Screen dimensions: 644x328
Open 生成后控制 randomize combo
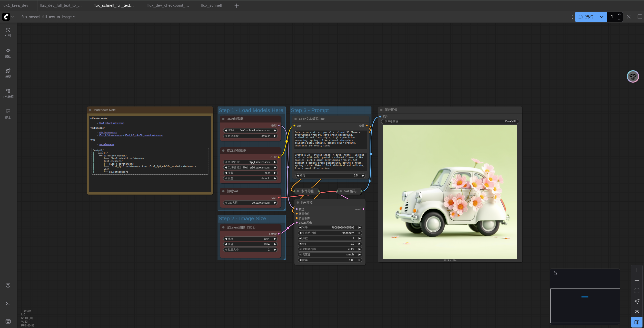330,233
